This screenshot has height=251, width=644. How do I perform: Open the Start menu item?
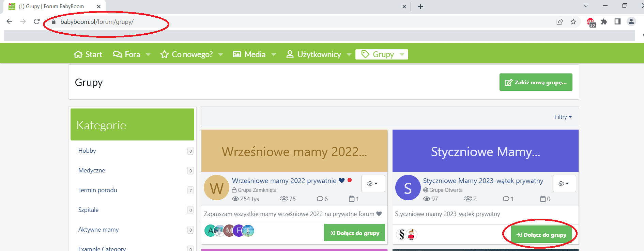88,54
